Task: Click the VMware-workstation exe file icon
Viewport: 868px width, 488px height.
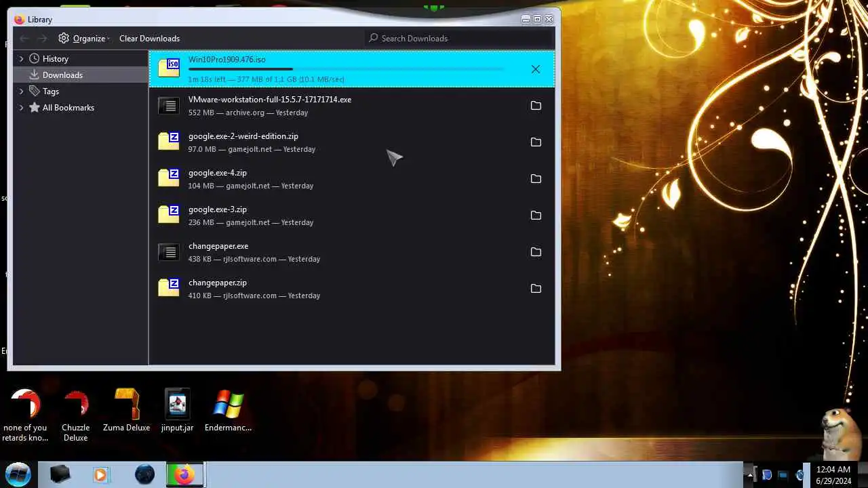Action: point(169,106)
